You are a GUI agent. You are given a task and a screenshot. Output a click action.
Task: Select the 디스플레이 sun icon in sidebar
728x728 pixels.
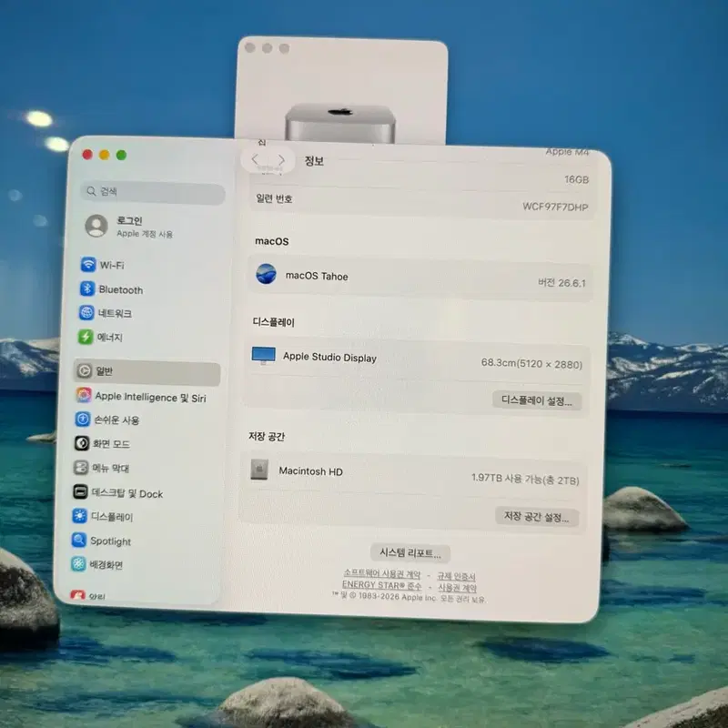pos(79,516)
